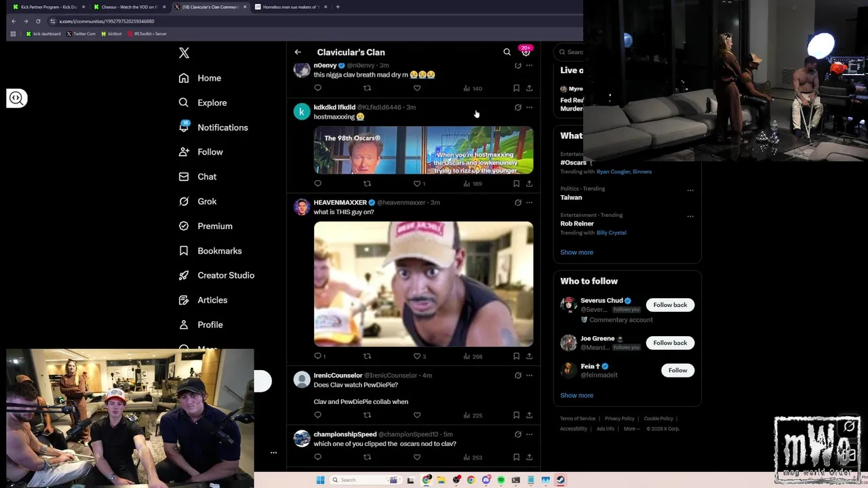Screen dimensions: 868x488
Task: Show more trending topics
Action: pyautogui.click(x=576, y=252)
